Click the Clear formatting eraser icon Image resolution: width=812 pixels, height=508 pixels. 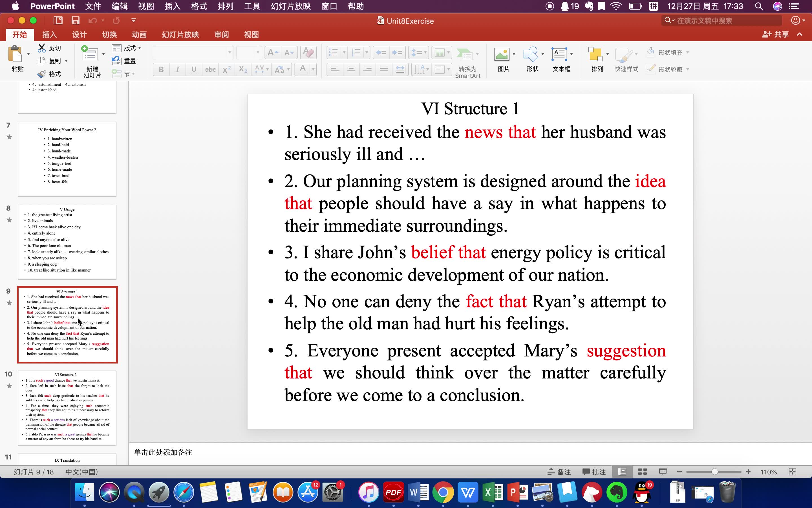(308, 52)
